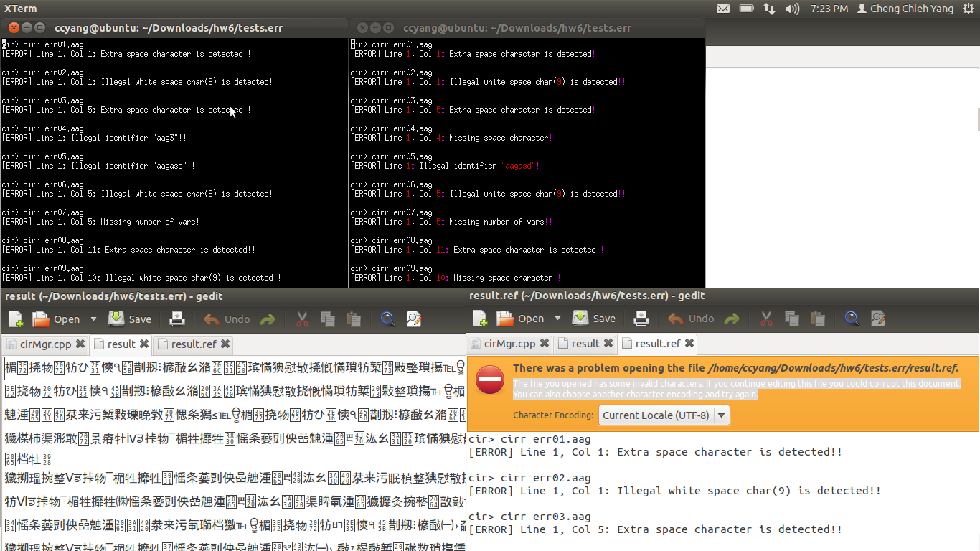Click Find and Replace icon in right gedit

(x=877, y=319)
